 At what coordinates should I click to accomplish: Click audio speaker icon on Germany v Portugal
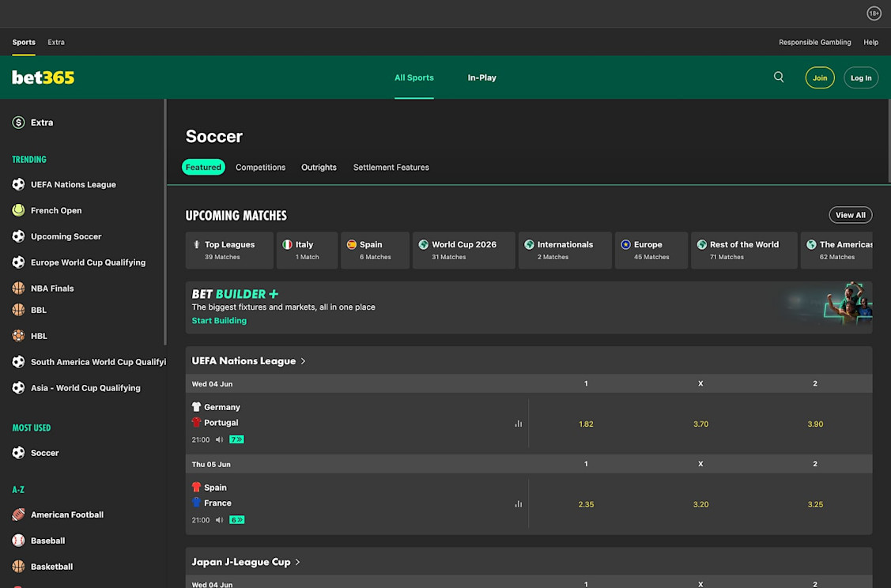click(219, 439)
